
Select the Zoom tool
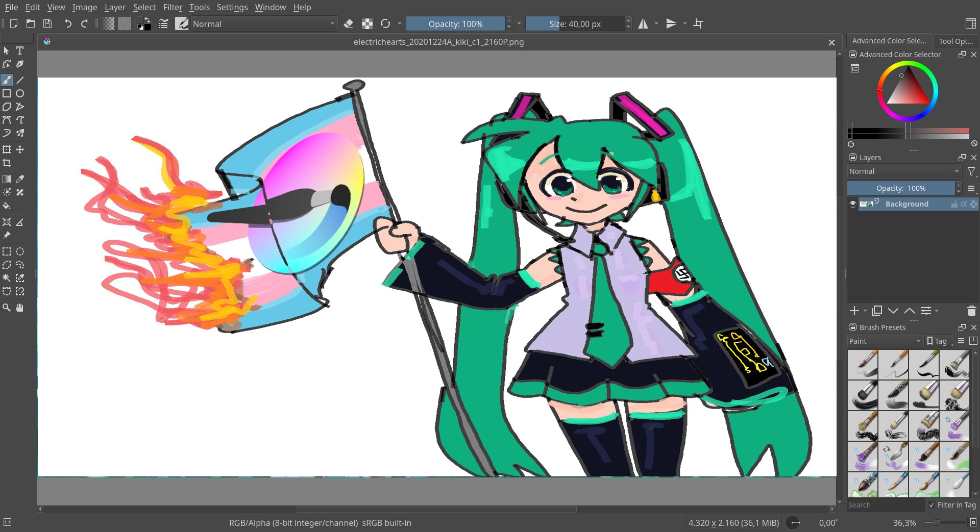[x=7, y=308]
